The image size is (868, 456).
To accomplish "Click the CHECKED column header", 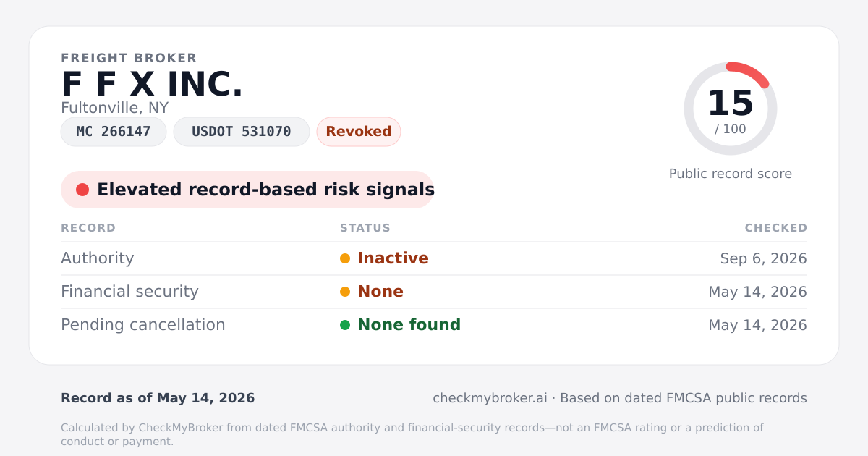I will pos(776,228).
